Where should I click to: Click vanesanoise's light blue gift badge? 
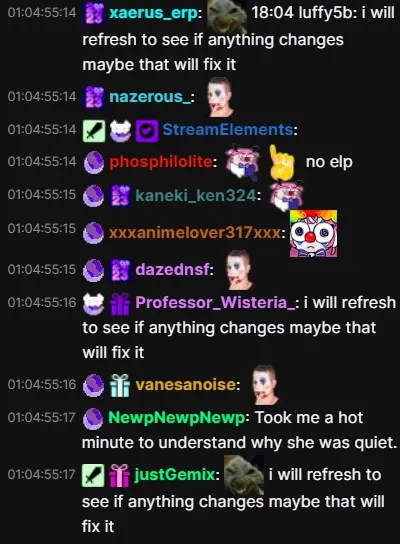pyautogui.click(x=120, y=385)
